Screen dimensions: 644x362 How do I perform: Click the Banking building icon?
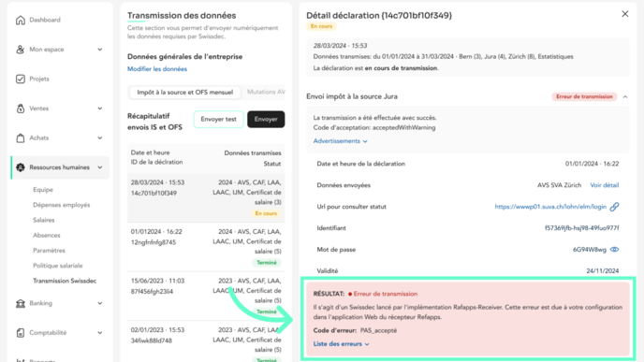21,303
